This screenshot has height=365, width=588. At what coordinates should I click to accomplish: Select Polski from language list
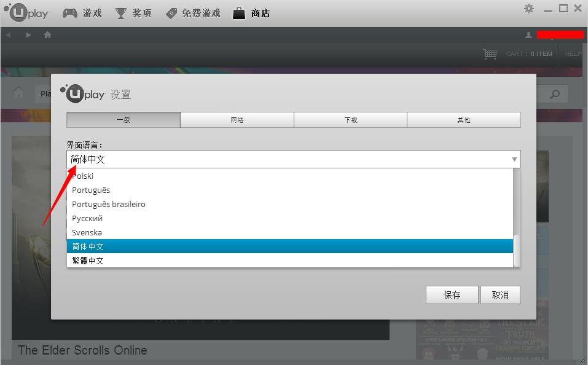click(x=289, y=176)
